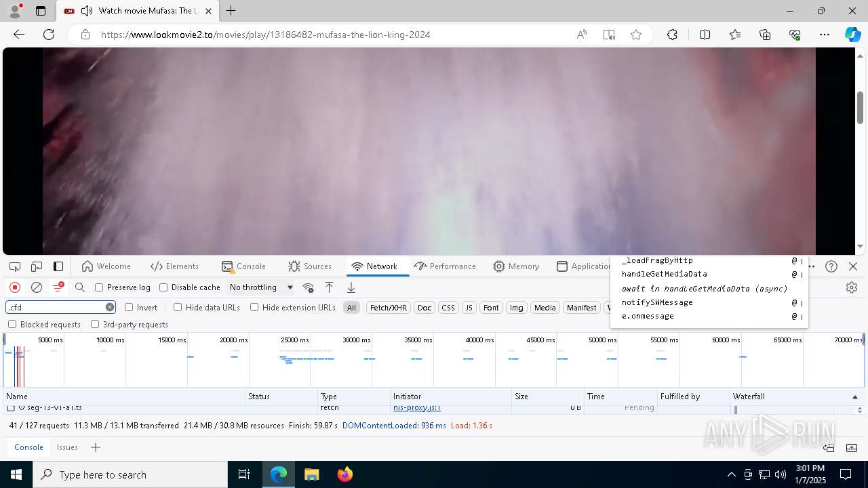Open Edge favorites list
868x488 pixels.
pos(735,35)
